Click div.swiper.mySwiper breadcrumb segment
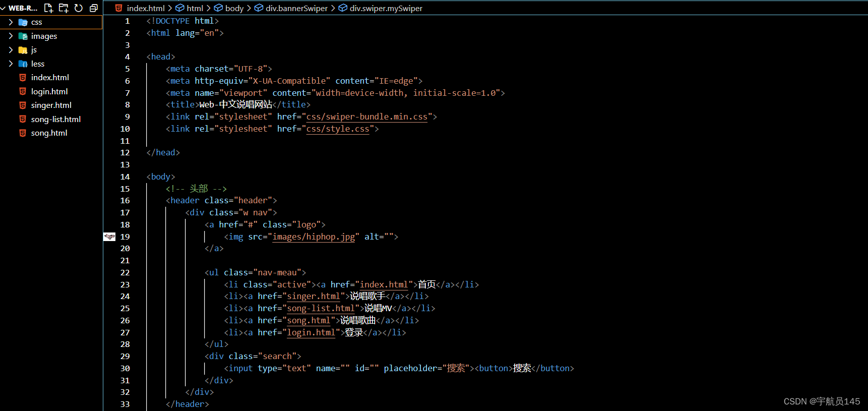 tap(386, 8)
